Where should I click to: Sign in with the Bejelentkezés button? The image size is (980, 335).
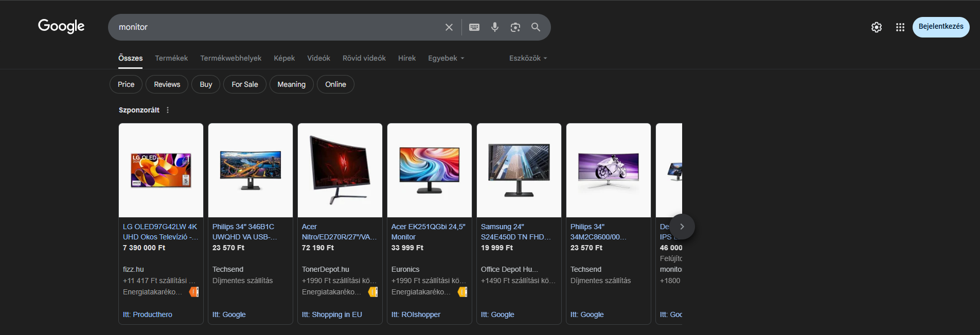[941, 27]
